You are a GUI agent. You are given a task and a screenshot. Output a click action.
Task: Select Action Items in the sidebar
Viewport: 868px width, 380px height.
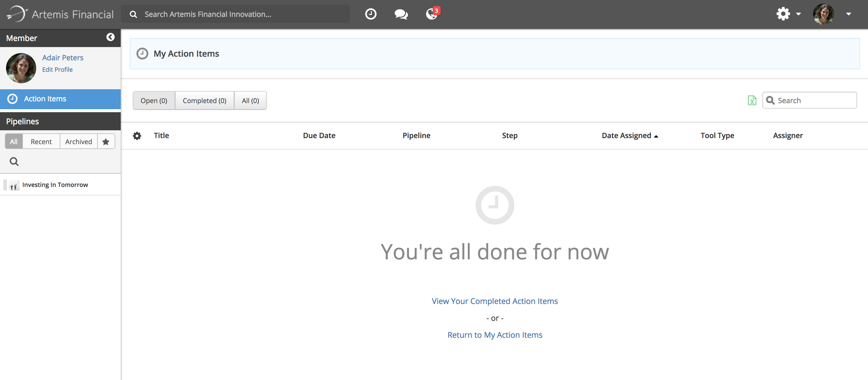[x=60, y=99]
